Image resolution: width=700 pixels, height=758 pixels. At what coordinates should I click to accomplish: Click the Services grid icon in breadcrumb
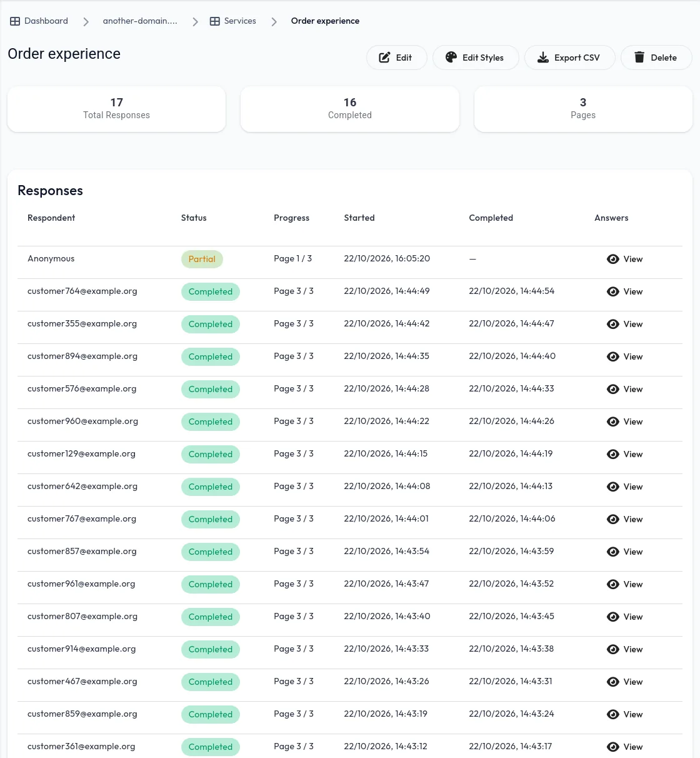click(214, 21)
